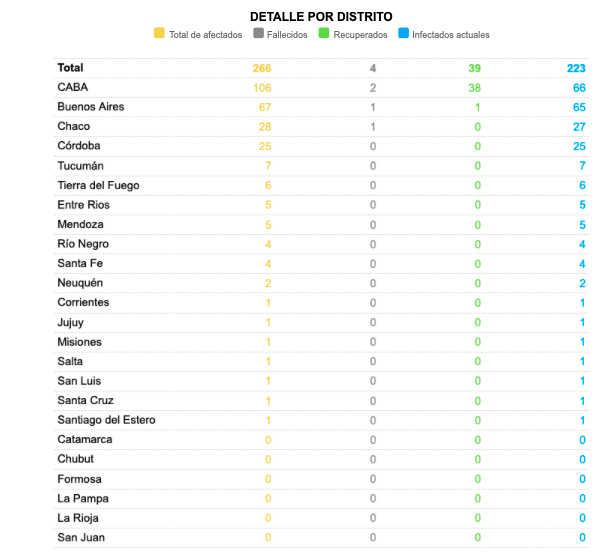Click the yellow Total de afectados legend swatch
Viewport: 612px width, 559px height.
tap(159, 34)
